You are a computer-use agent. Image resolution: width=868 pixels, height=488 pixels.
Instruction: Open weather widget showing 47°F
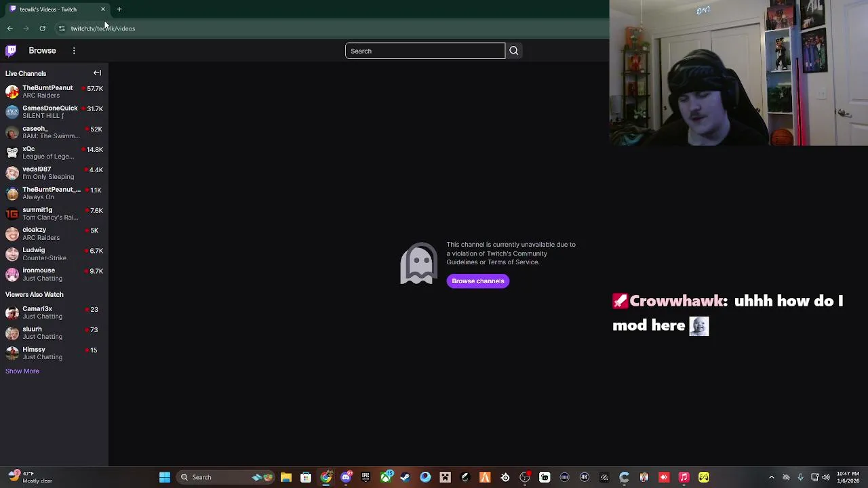click(x=28, y=477)
